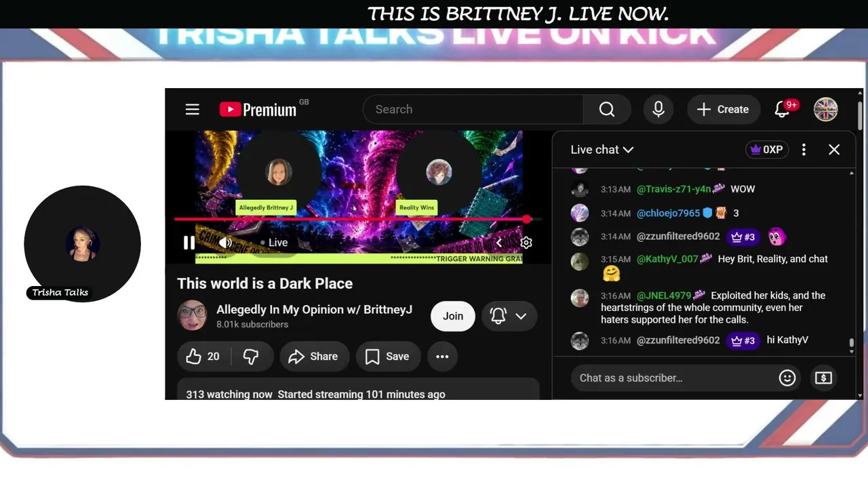Click username @JNEL4979 in chat

(x=664, y=296)
